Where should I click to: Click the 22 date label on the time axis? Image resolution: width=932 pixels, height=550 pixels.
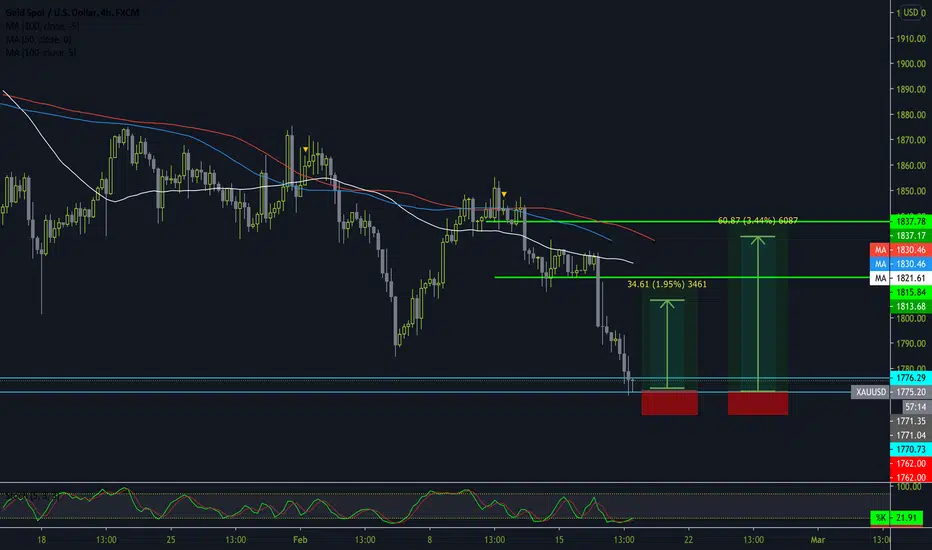688,540
